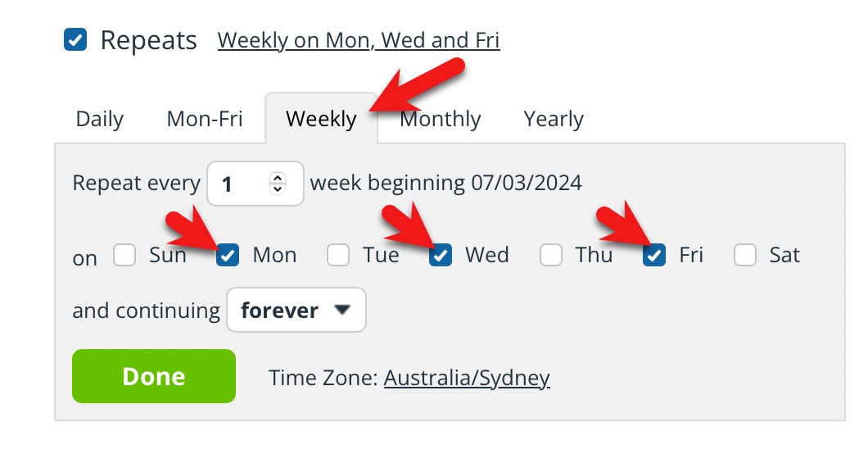868x454 pixels.
Task: Switch to the Mon-Fri tab
Action: coord(205,119)
